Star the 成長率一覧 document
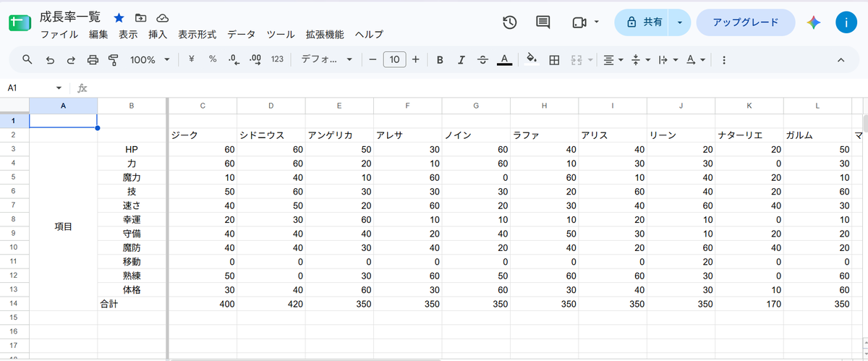The height and width of the screenshot is (361, 868). 119,17
